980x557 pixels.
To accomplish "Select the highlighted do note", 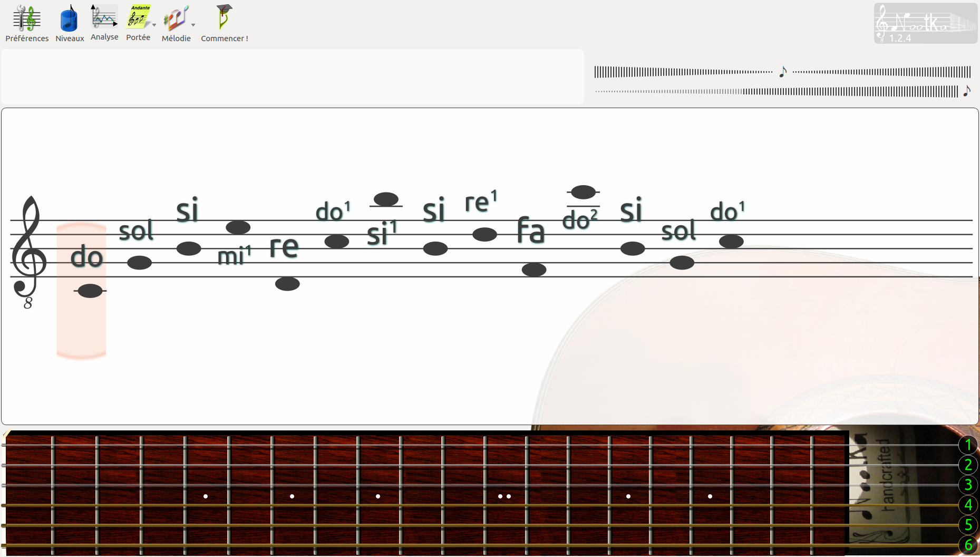I will pos(90,291).
